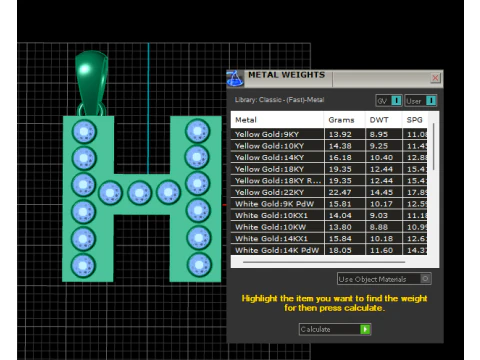Viewport: 480px width, 360px height.
Task: Select the Yellow Gold:18KY row
Action: [329, 169]
